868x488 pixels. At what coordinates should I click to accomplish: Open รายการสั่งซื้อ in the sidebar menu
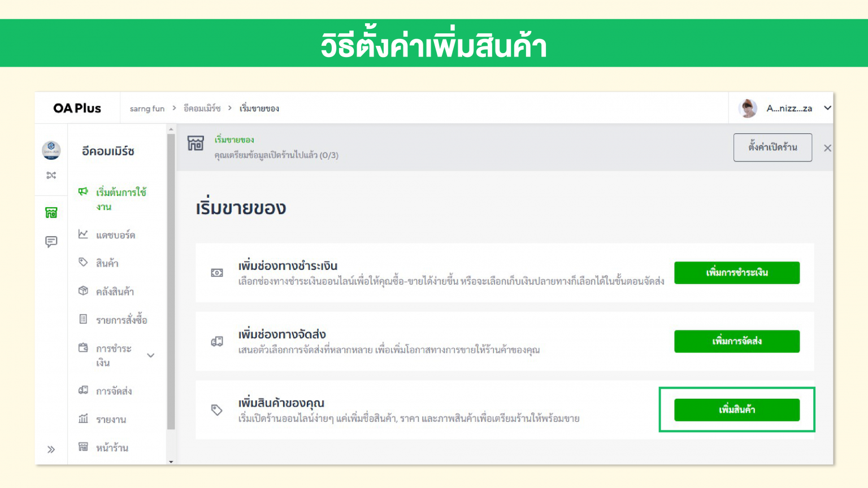(x=121, y=320)
